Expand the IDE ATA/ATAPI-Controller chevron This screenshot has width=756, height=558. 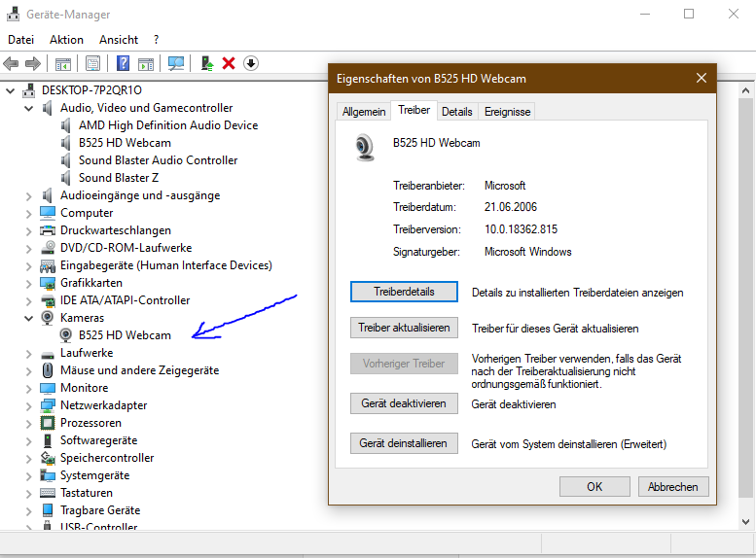pyautogui.click(x=29, y=301)
